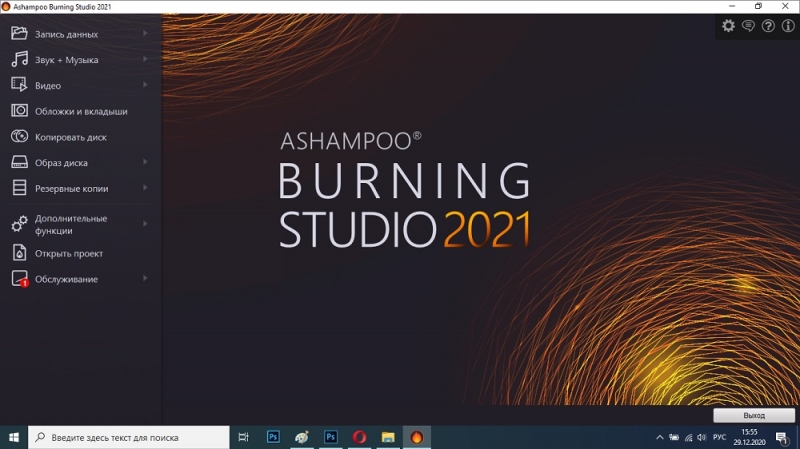800x449 pixels.
Task: Open the paint palette app in taskbar
Action: 302,437
